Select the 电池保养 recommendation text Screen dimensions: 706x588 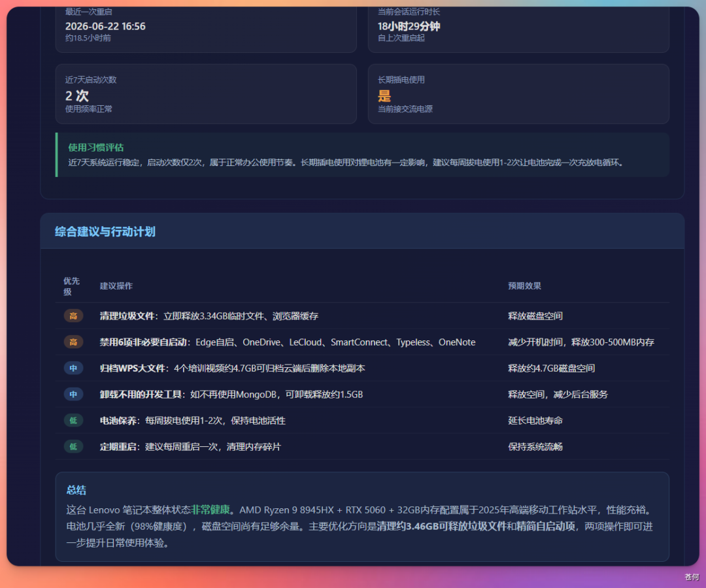click(x=192, y=420)
